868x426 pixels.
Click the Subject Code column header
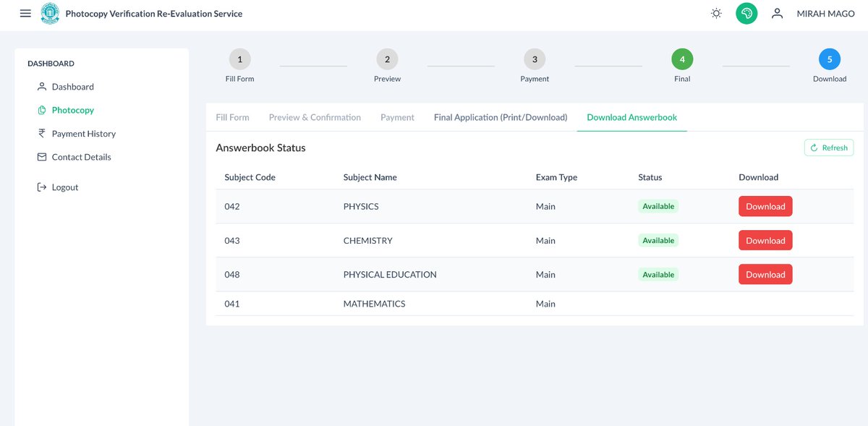point(250,177)
